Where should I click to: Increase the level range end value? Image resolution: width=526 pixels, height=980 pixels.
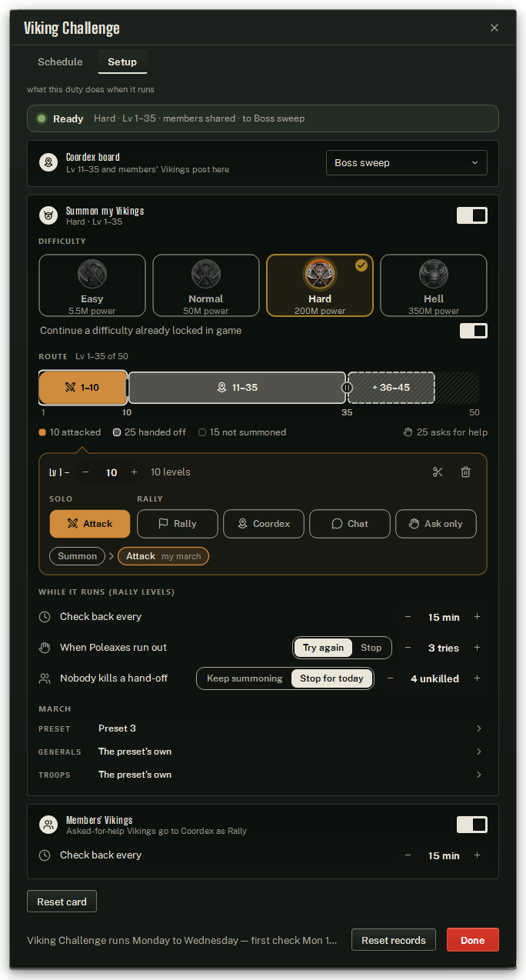[135, 472]
